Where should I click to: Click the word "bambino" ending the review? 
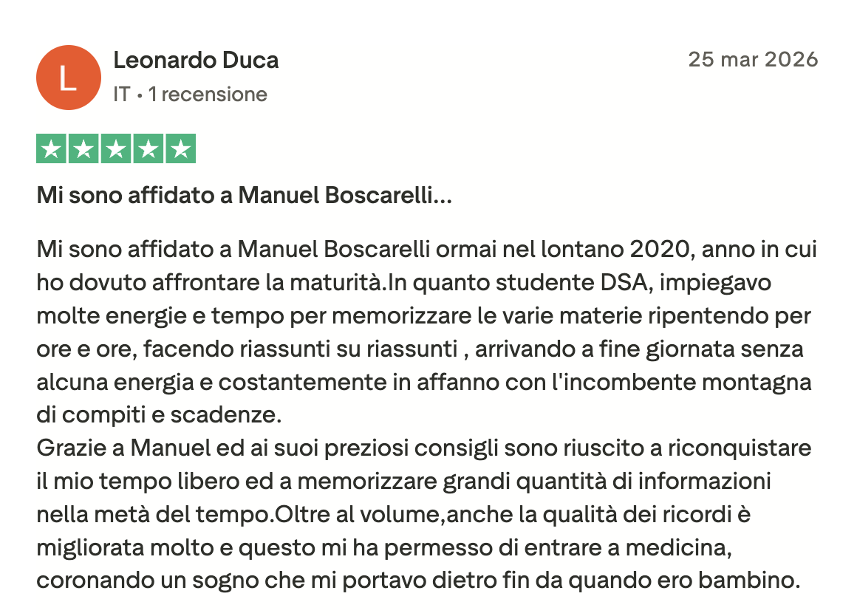tap(745, 581)
